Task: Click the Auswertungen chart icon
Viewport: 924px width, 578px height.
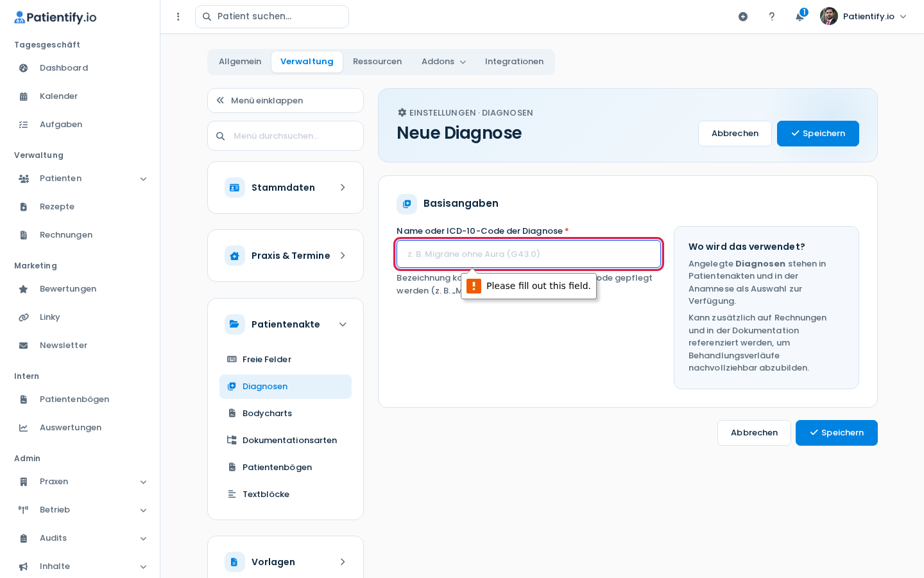Action: click(x=24, y=428)
